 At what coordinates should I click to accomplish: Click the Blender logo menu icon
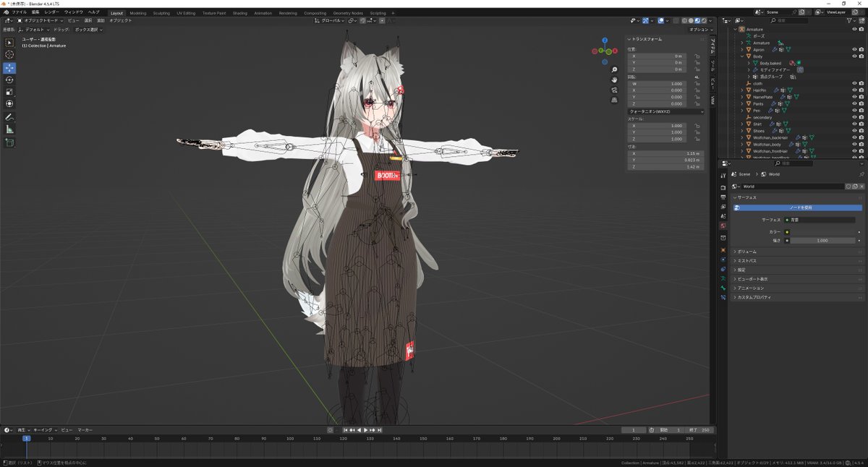[x=6, y=12]
